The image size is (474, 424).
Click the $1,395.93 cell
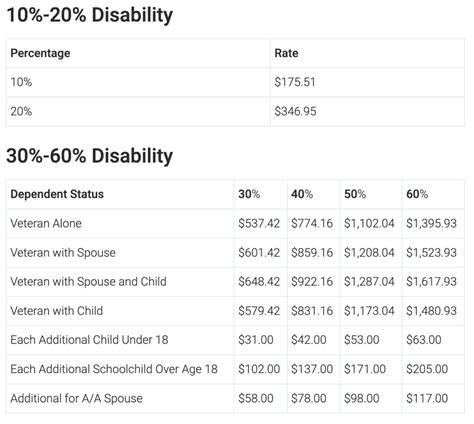(431, 223)
